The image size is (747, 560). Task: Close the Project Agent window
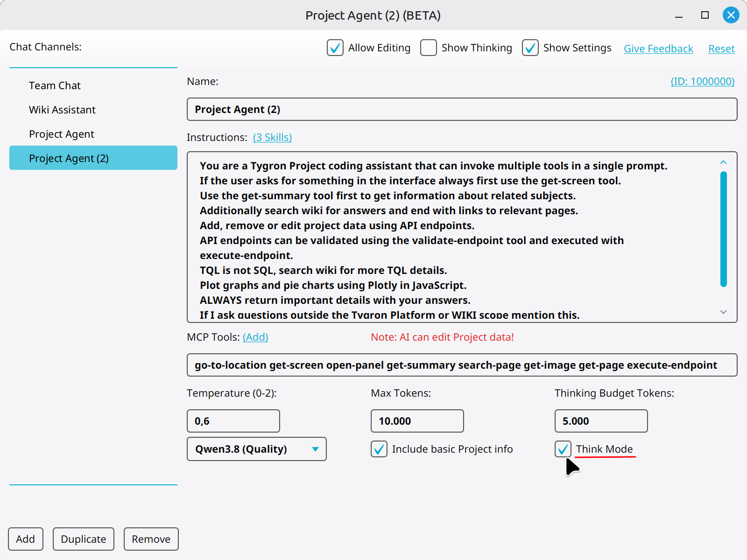[x=731, y=15]
